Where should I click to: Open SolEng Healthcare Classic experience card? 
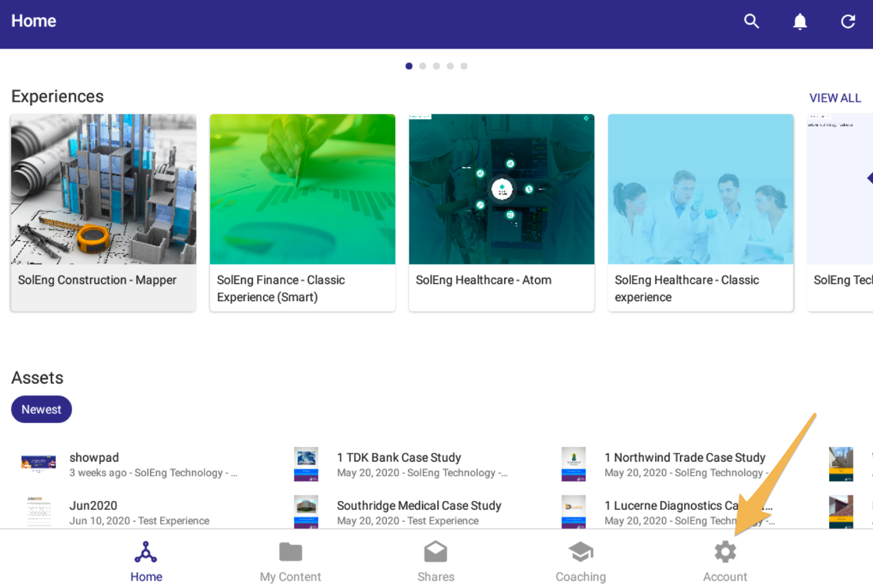[x=700, y=212]
